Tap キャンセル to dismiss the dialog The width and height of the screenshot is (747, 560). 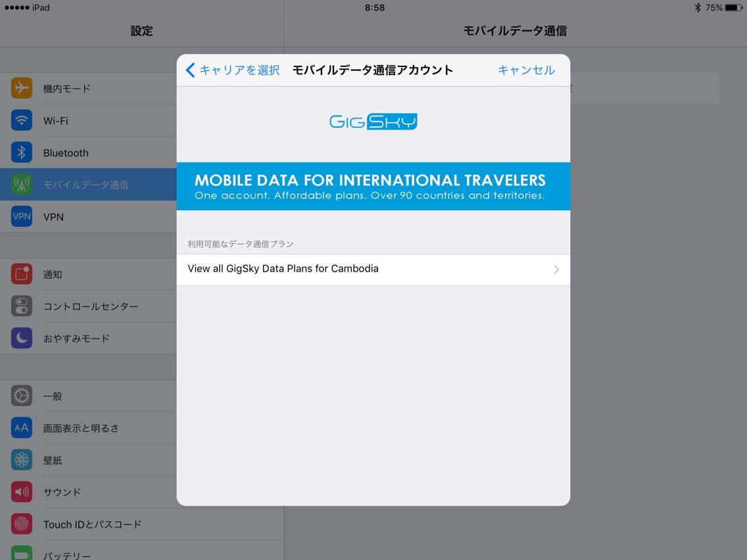point(526,70)
